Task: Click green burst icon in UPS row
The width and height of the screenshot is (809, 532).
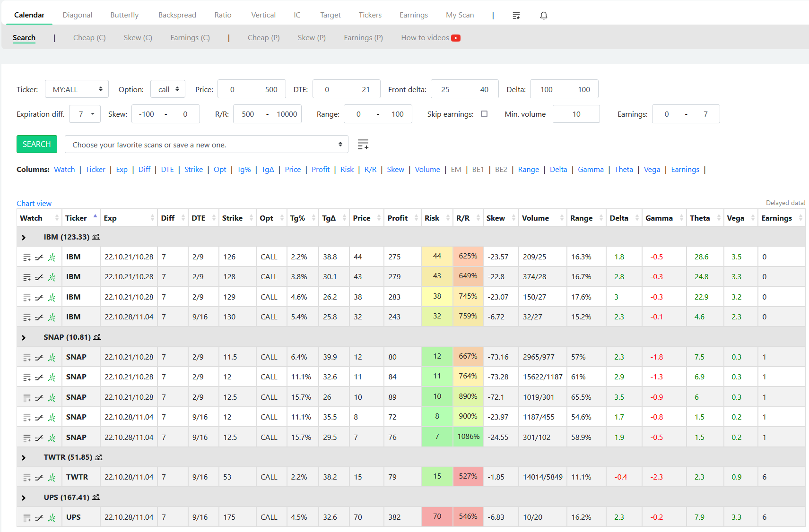Action: coord(52,518)
